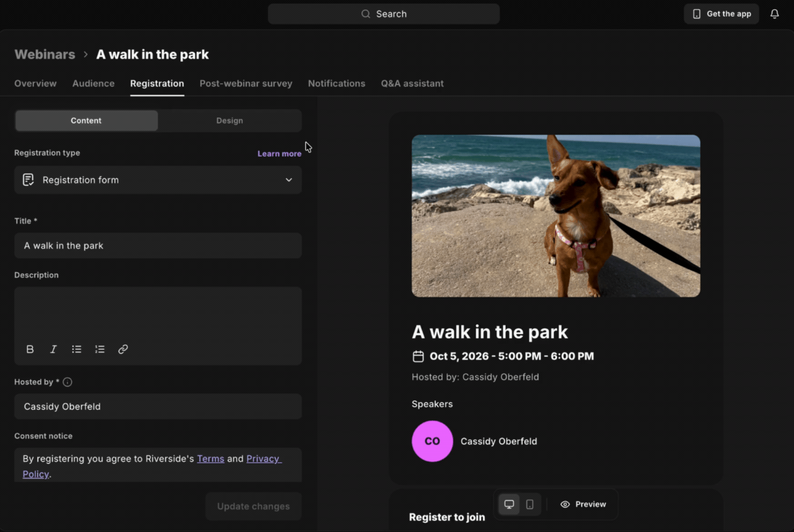
Task: Select the Registration tab
Action: tap(157, 84)
